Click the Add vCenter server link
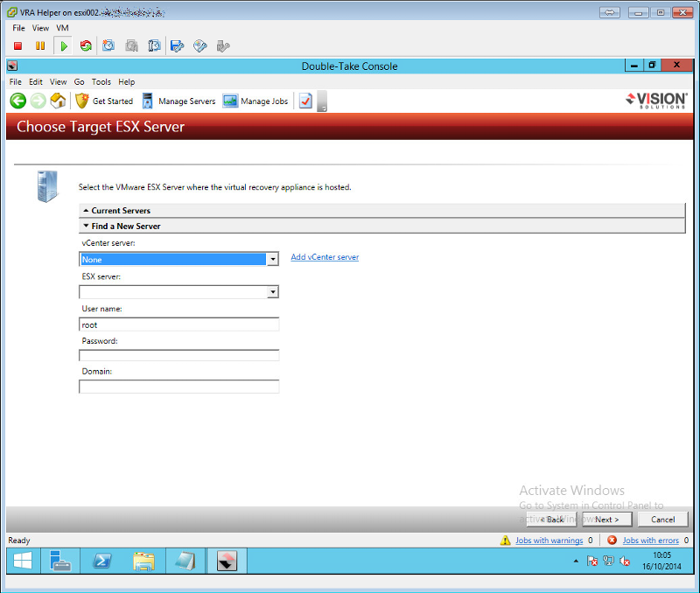Image resolution: width=700 pixels, height=593 pixels. pos(325,257)
